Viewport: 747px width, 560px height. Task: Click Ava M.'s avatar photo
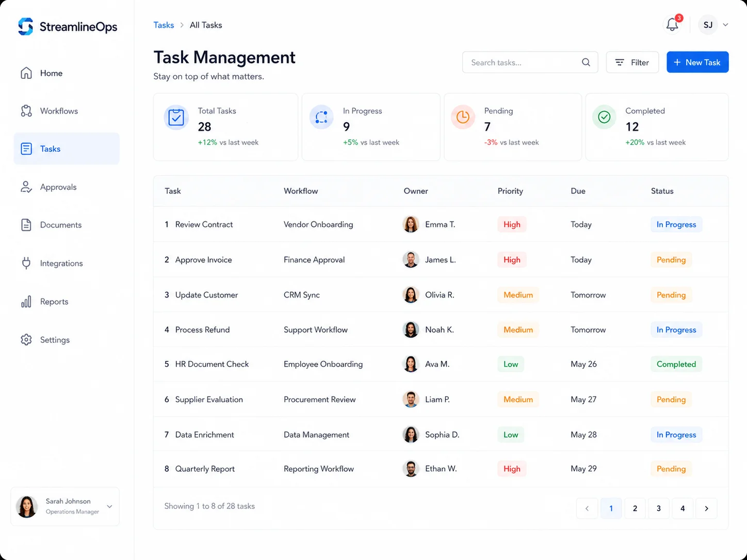(411, 364)
